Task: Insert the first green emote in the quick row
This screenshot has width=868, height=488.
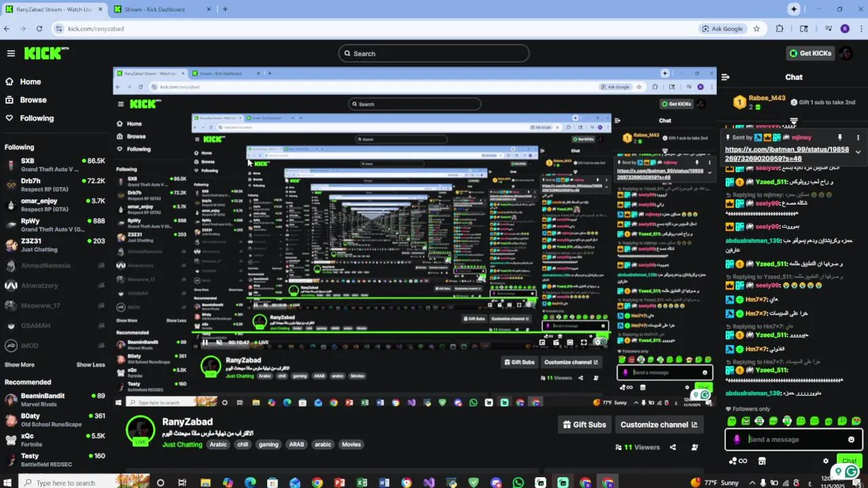Action: click(x=732, y=421)
